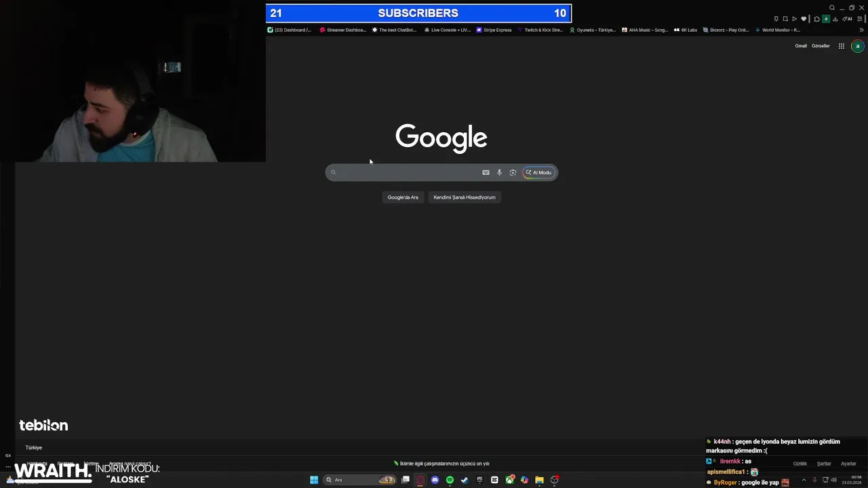868x488 pixels.
Task: Open the Gizlilik footer link
Action: pos(800,464)
